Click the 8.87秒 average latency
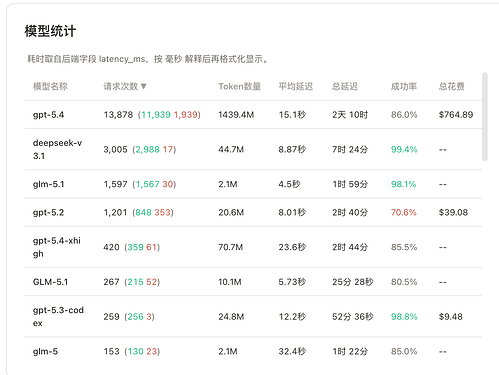The image size is (499, 375). pyautogui.click(x=292, y=149)
